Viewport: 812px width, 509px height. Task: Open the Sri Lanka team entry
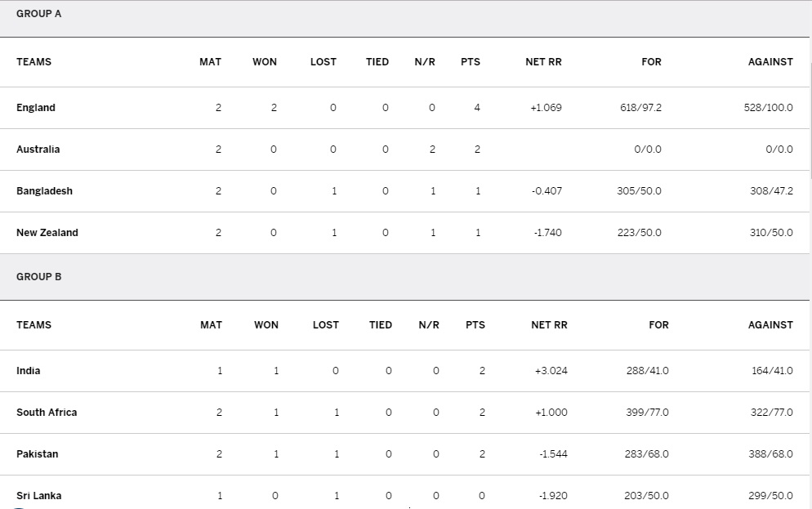(38, 496)
